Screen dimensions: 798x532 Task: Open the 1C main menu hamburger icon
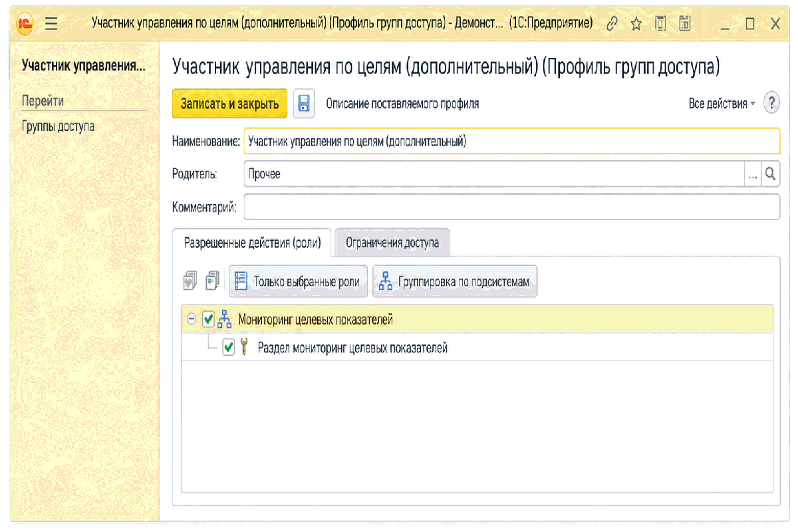[x=51, y=25]
